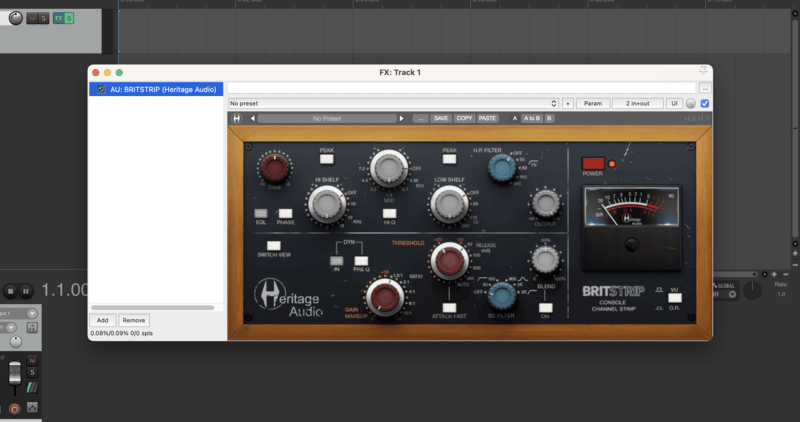Image resolution: width=800 pixels, height=422 pixels.
Task: Click the Add button in FX list
Action: point(102,320)
